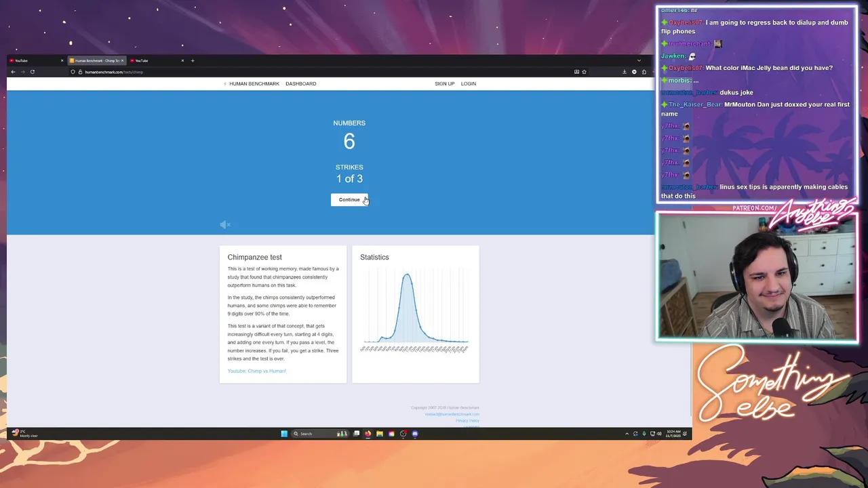The image size is (868, 488).
Task: Open the browser extensions icon
Action: point(644,72)
